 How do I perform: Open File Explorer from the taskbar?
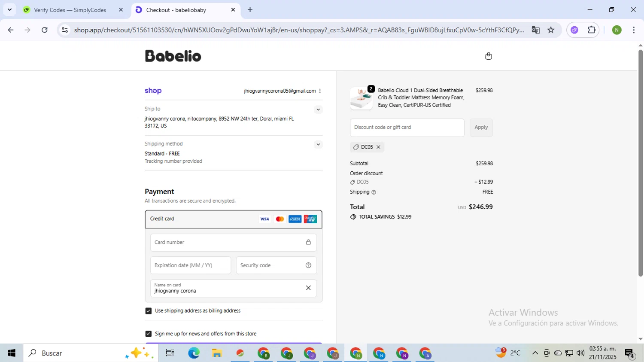point(217,353)
